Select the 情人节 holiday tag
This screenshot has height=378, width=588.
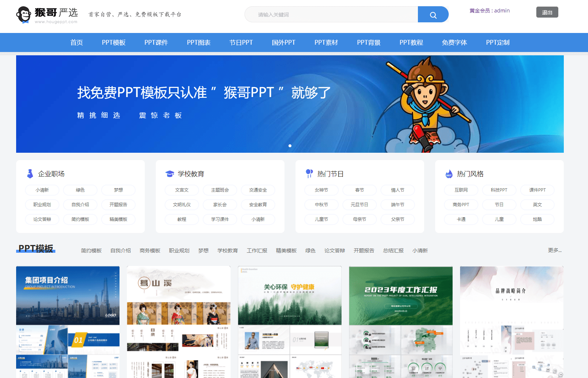(398, 190)
